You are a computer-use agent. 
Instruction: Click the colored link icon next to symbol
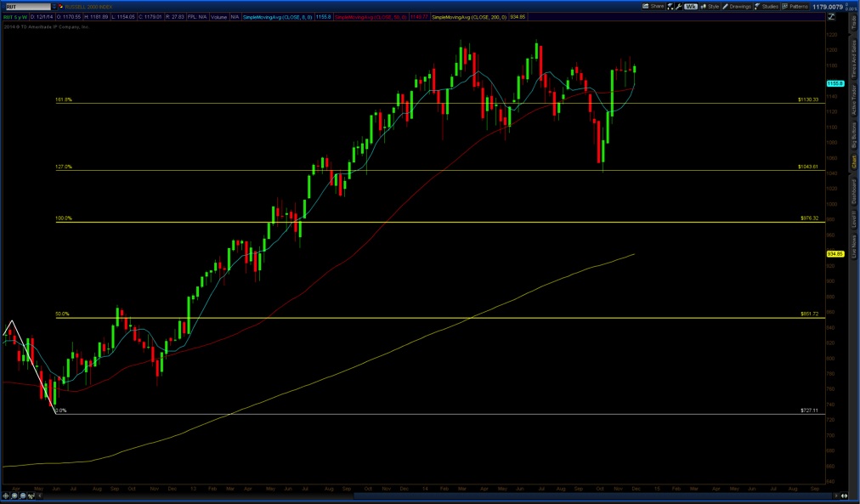pyautogui.click(x=61, y=7)
